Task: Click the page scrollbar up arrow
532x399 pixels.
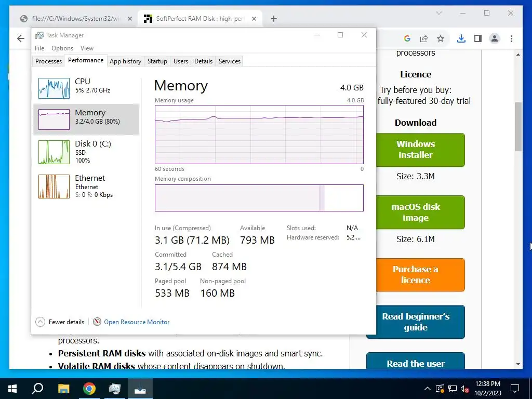Action: pos(518,54)
